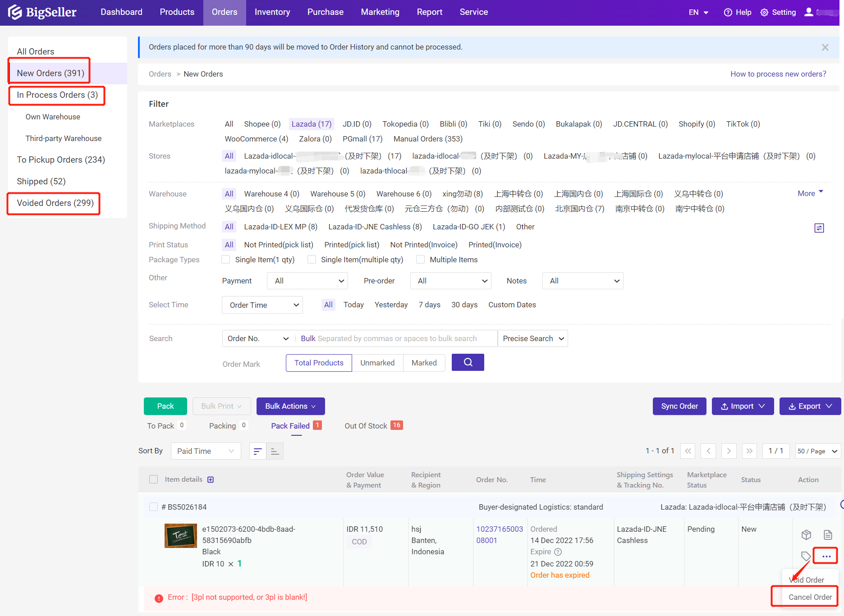The image size is (844, 616).
Task: Open the Import dropdown button
Action: (743, 406)
